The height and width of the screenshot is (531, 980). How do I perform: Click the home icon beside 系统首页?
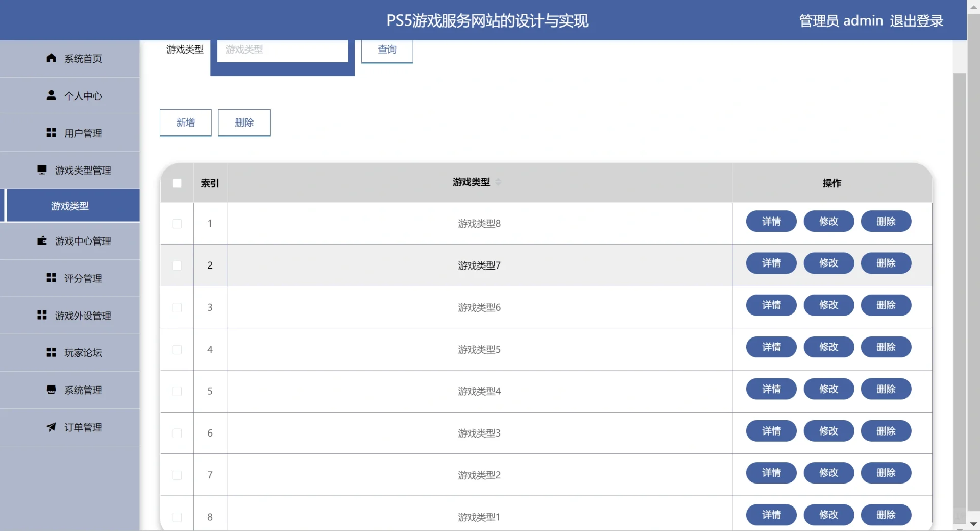(x=51, y=58)
